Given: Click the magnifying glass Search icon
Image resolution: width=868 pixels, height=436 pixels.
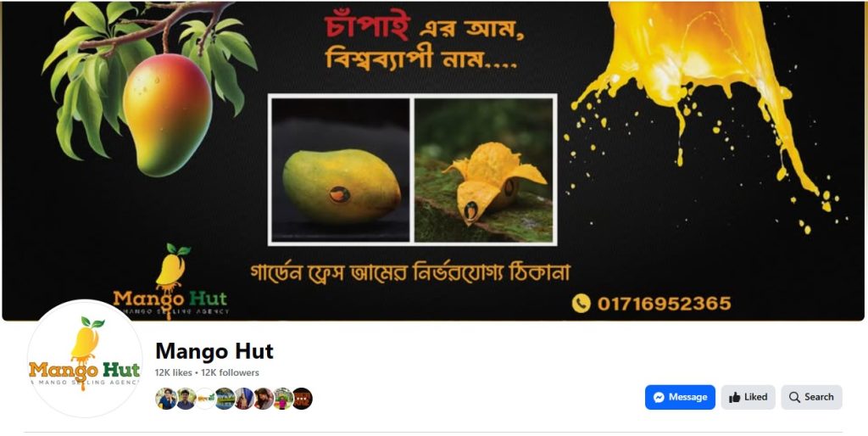Looking at the screenshot, I should [794, 397].
